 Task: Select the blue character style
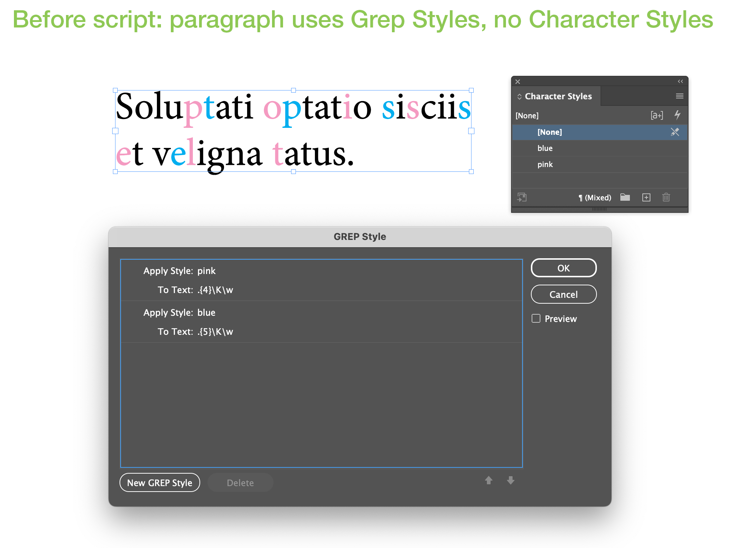coord(545,148)
